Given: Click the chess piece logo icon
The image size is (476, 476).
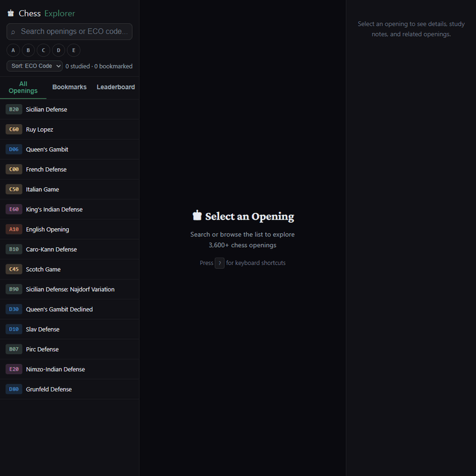Looking at the screenshot, I should 11,13.
